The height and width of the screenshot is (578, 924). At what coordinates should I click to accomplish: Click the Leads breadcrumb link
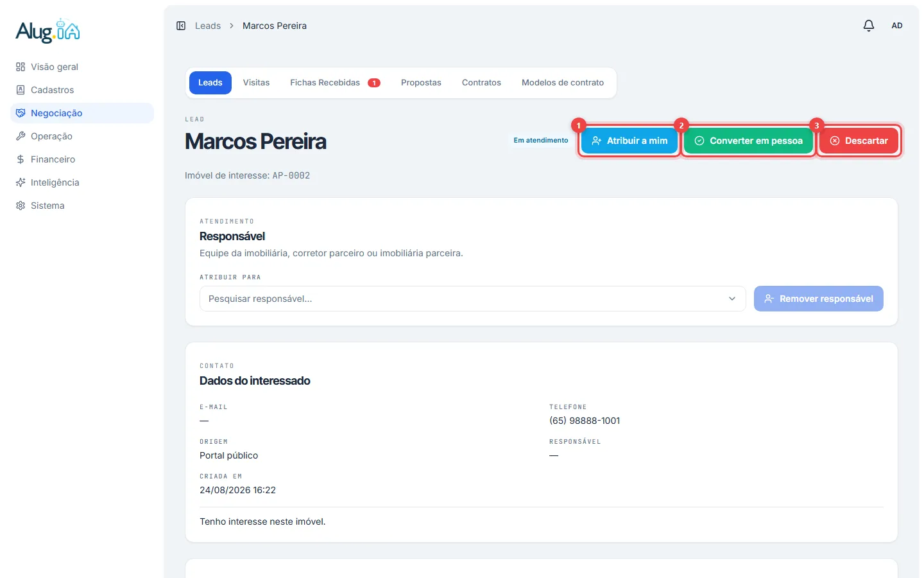coord(208,26)
